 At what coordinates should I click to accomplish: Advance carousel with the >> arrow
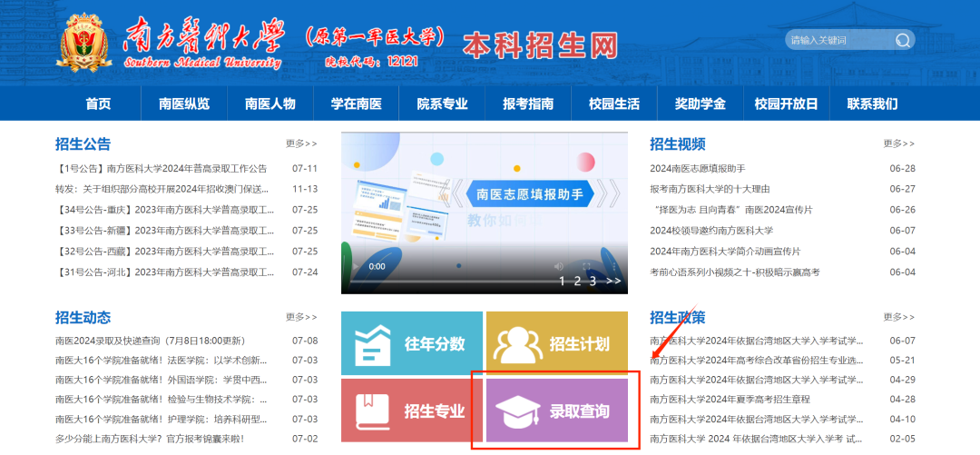(613, 281)
